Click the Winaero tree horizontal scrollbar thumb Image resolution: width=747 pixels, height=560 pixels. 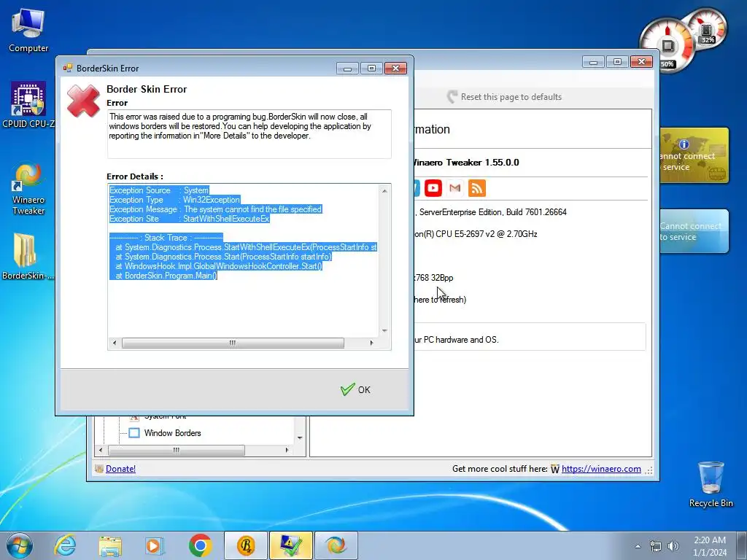click(x=177, y=450)
